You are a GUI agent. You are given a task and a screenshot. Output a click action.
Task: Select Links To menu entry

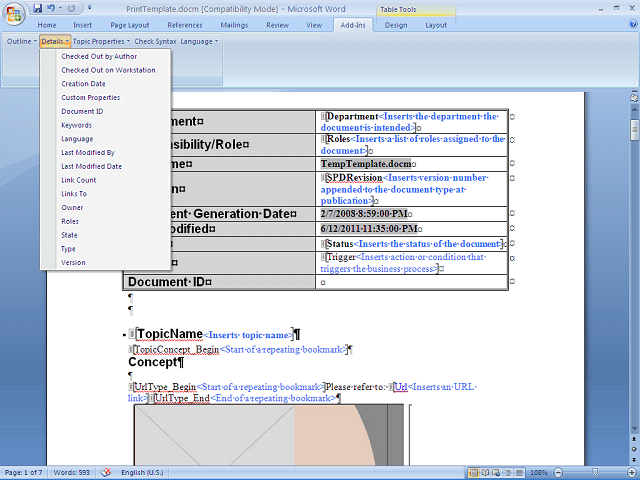[x=106, y=194]
